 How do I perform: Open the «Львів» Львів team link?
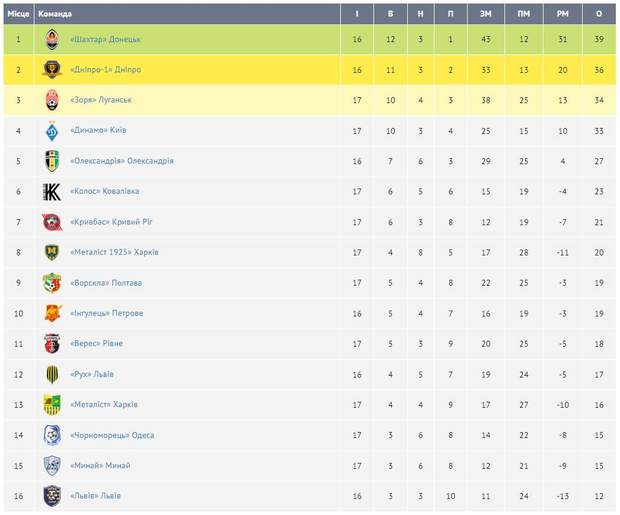pyautogui.click(x=96, y=496)
